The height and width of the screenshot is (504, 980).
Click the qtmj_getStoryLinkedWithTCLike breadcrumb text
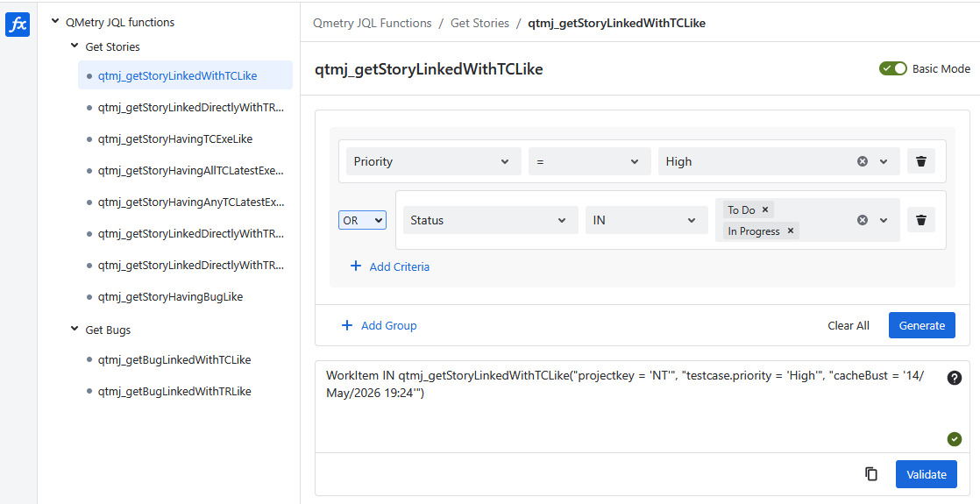[617, 23]
